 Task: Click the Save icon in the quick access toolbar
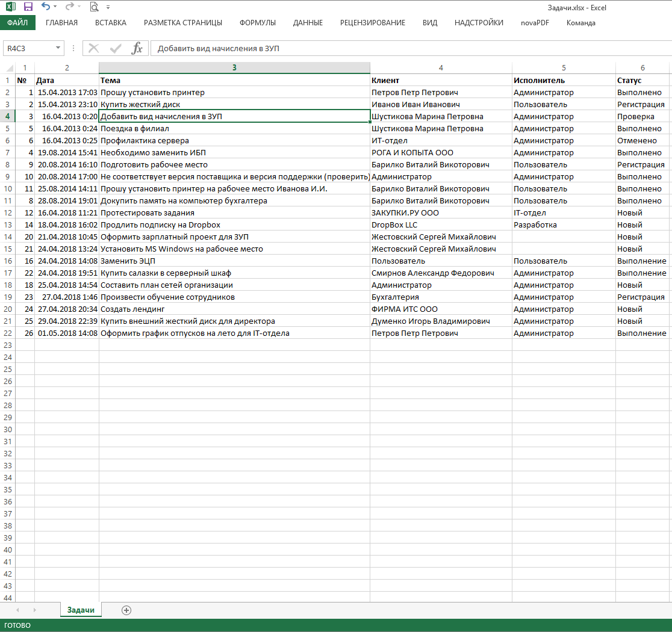[x=28, y=7]
